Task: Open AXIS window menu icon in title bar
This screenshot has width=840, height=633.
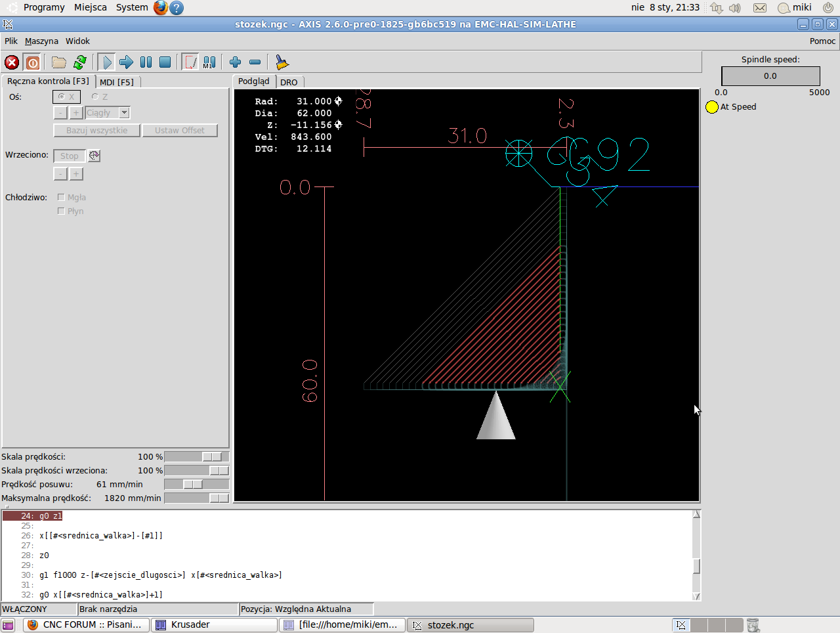Action: pyautogui.click(x=8, y=24)
